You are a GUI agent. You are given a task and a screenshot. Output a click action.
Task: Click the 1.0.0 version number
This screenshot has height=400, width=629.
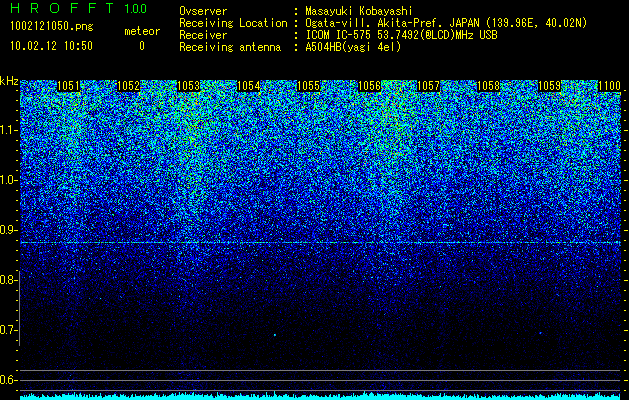coord(136,9)
